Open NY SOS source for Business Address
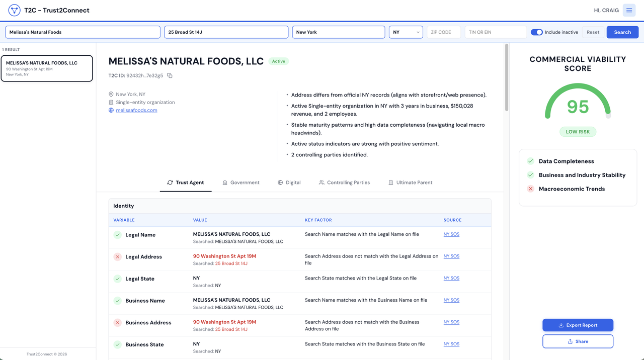The width and height of the screenshot is (644, 360). (x=451, y=322)
